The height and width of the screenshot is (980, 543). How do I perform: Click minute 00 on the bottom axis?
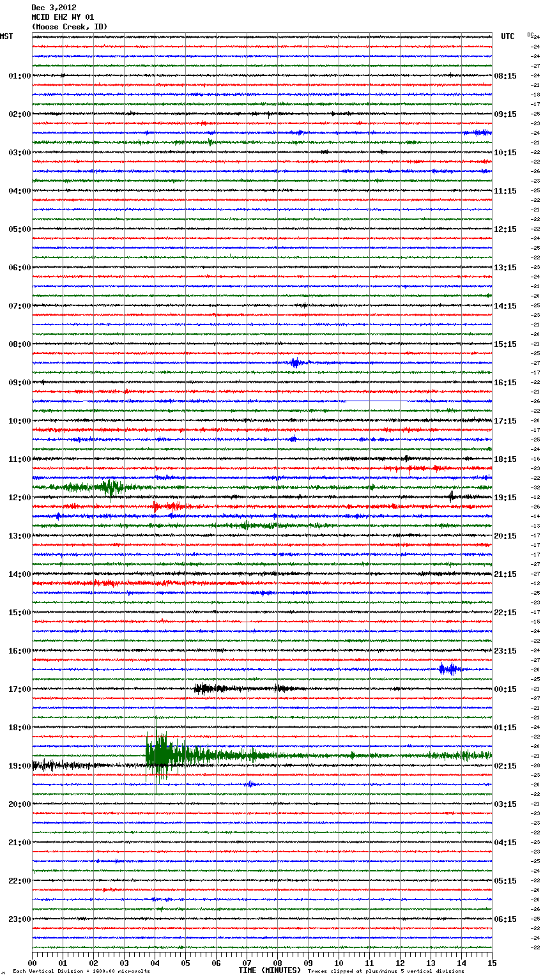pyautogui.click(x=32, y=963)
